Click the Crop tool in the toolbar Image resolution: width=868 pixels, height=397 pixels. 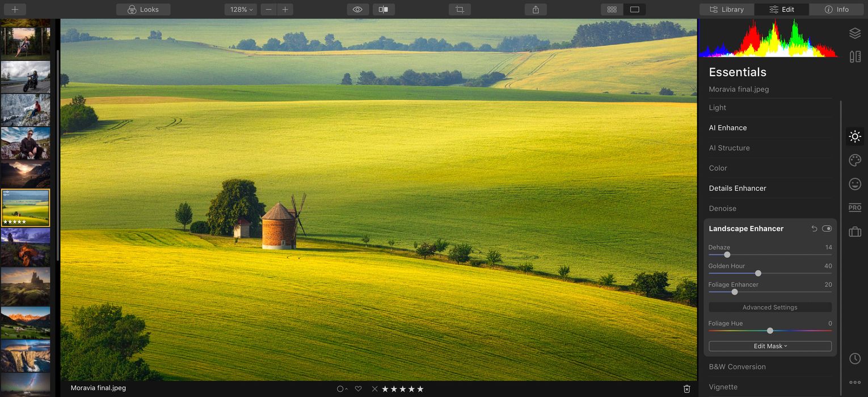459,9
